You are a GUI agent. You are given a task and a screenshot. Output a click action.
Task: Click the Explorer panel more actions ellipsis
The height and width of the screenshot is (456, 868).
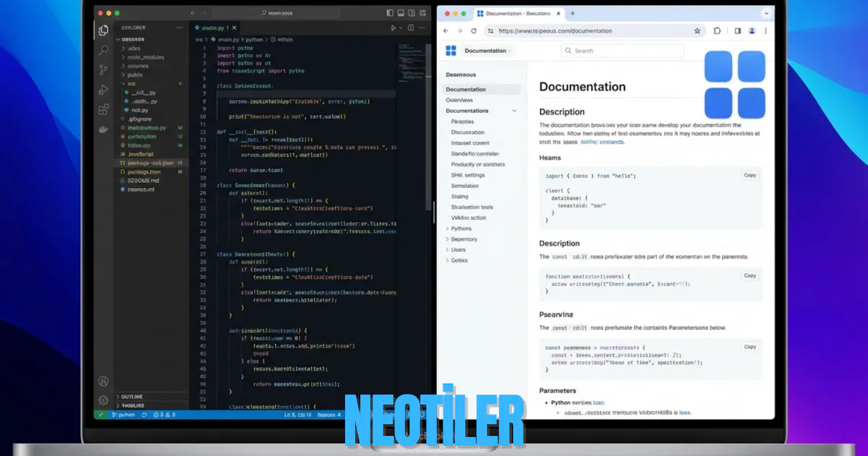(180, 28)
